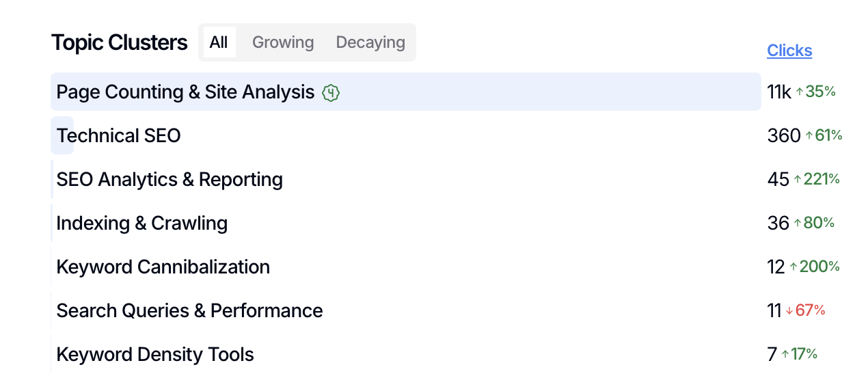Open Indexing & Crawling cluster
The image size is (868, 376).
[142, 224]
